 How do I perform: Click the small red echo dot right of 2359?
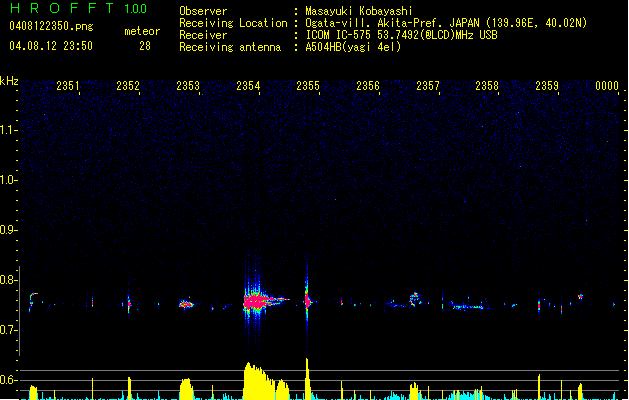coord(580,297)
